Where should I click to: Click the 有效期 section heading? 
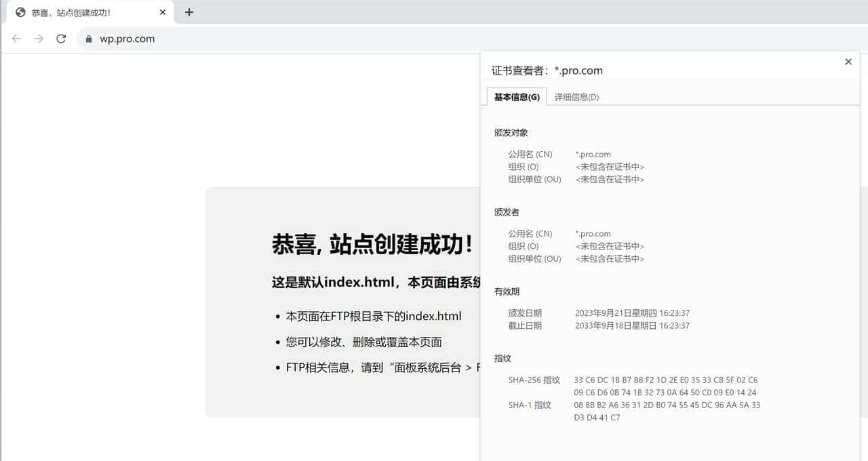tap(505, 291)
